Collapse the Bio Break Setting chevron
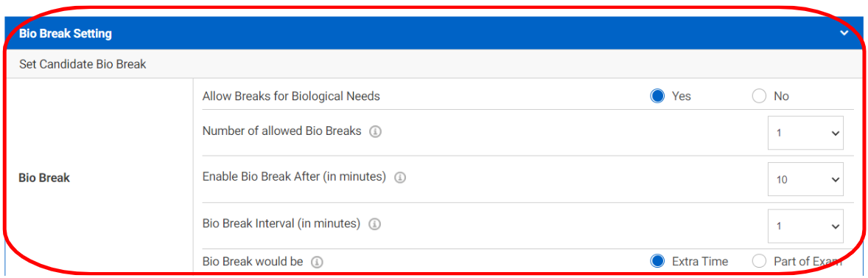This screenshot has width=868, height=278. pos(844,33)
